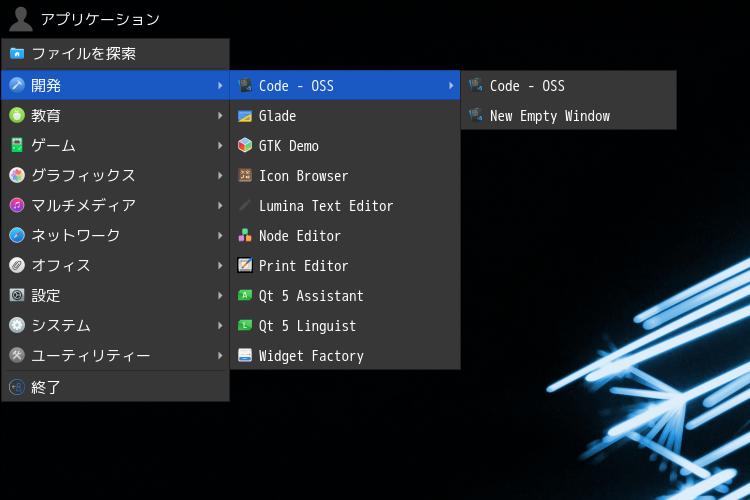Click the グラフィックス color flower icon
Image resolution: width=750 pixels, height=500 pixels.
pos(17,175)
